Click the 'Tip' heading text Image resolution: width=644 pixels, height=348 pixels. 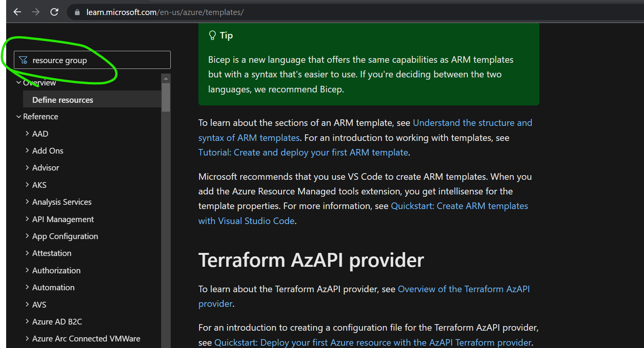[x=226, y=35]
